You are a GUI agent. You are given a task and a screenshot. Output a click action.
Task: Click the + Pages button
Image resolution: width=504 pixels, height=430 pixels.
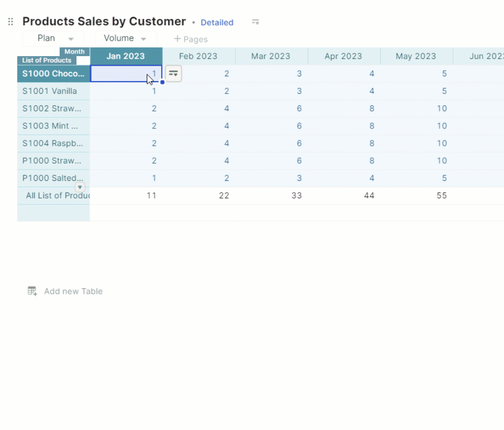point(191,39)
